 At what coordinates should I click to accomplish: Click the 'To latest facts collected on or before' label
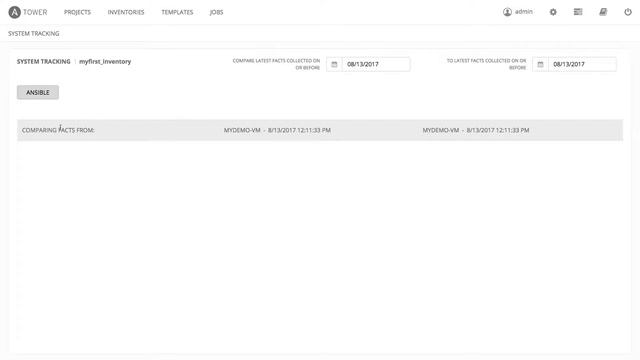click(x=486, y=64)
